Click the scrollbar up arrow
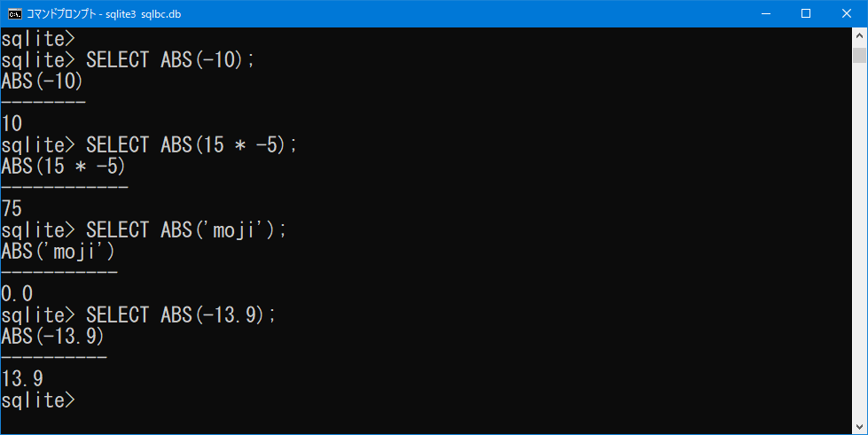 pyautogui.click(x=859, y=35)
